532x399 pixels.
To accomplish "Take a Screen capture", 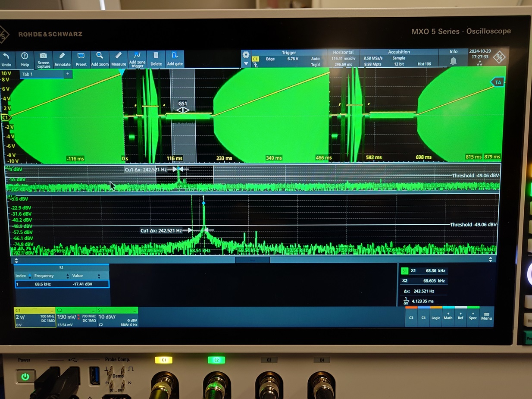I will point(43,57).
